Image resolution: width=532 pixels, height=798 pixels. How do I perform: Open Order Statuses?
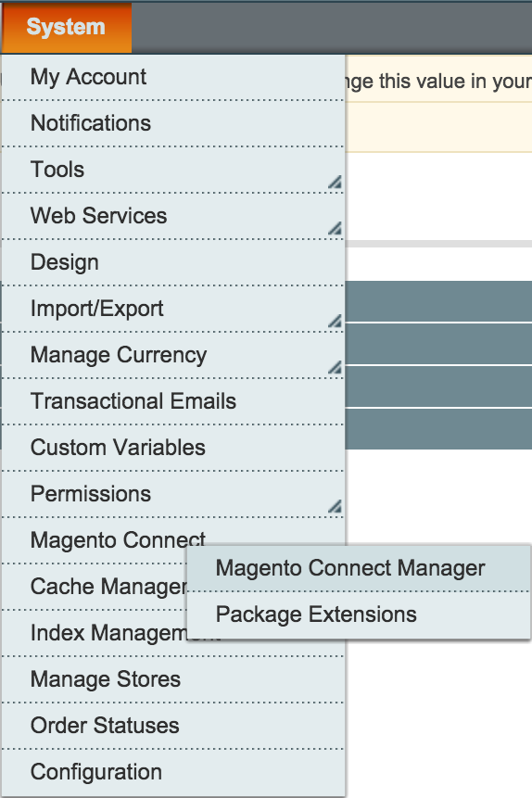coord(173,726)
